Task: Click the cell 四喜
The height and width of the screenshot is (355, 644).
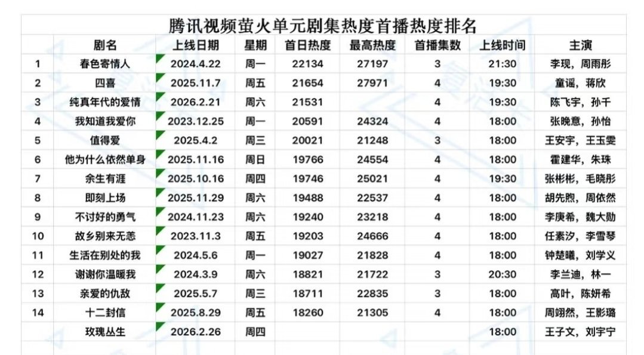Action: point(105,83)
